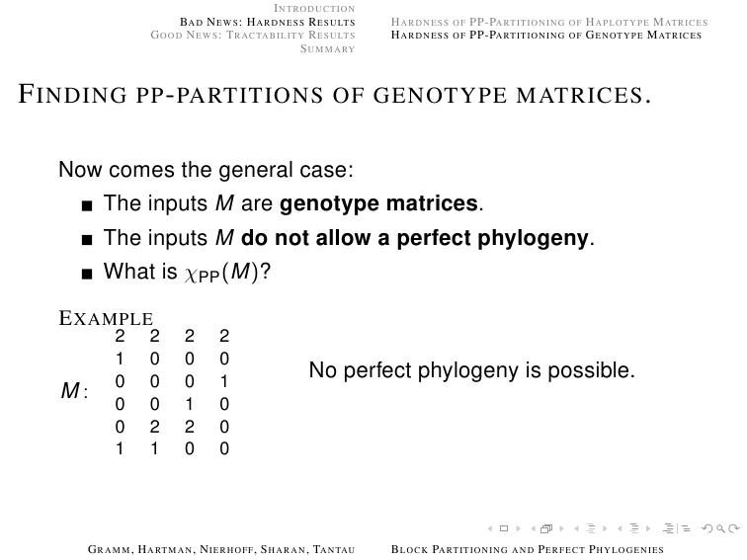Click Block Partitioning and Perfect Phylogenies title

tap(528, 549)
